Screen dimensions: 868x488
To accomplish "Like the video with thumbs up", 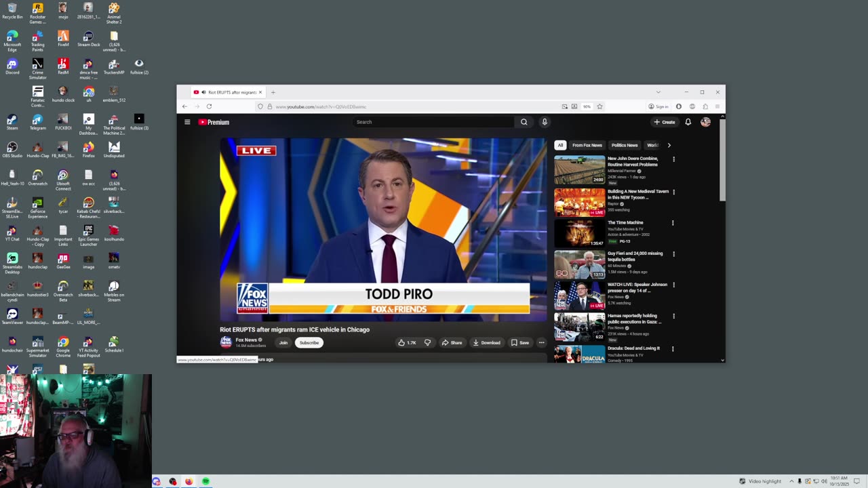I will [407, 342].
